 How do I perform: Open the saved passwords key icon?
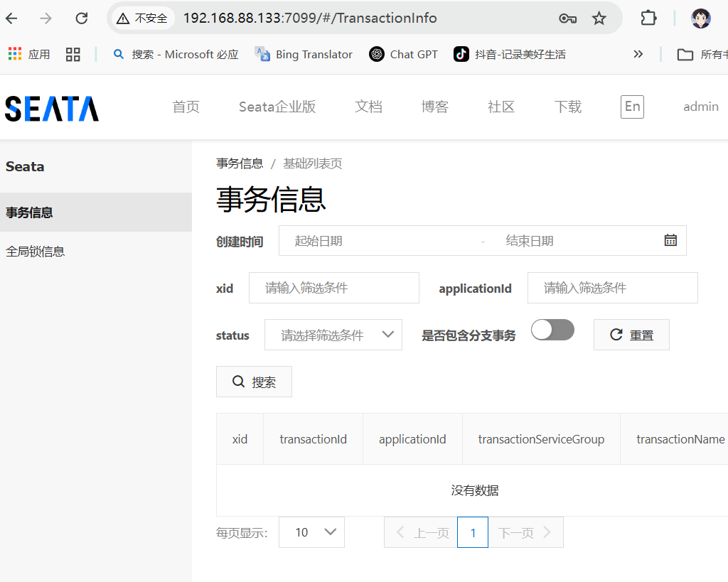[x=567, y=18]
